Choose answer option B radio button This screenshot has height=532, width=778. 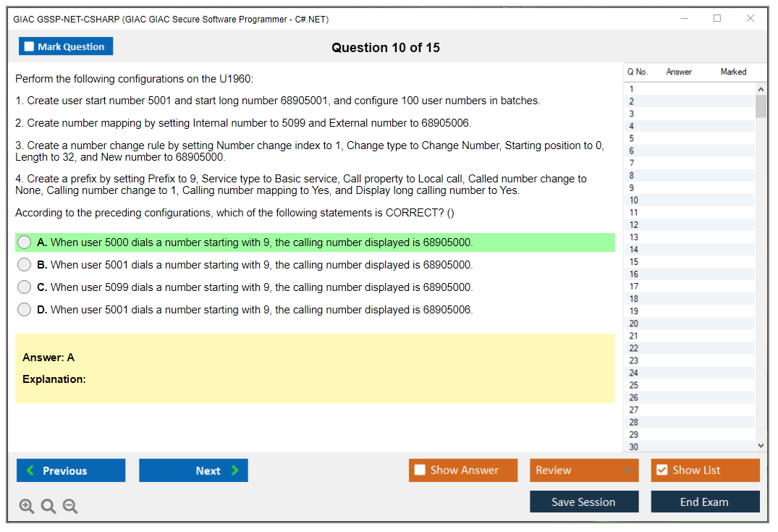(25, 265)
